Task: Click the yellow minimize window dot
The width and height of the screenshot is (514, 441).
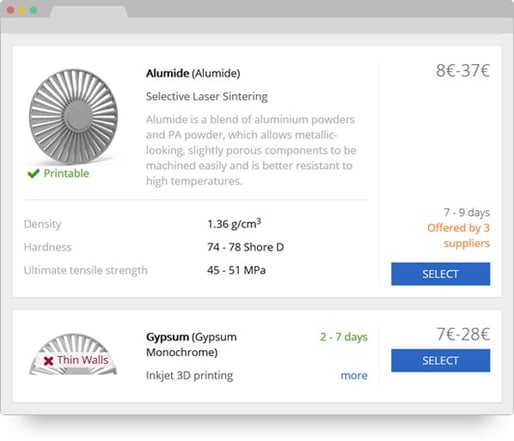Action: click(22, 10)
